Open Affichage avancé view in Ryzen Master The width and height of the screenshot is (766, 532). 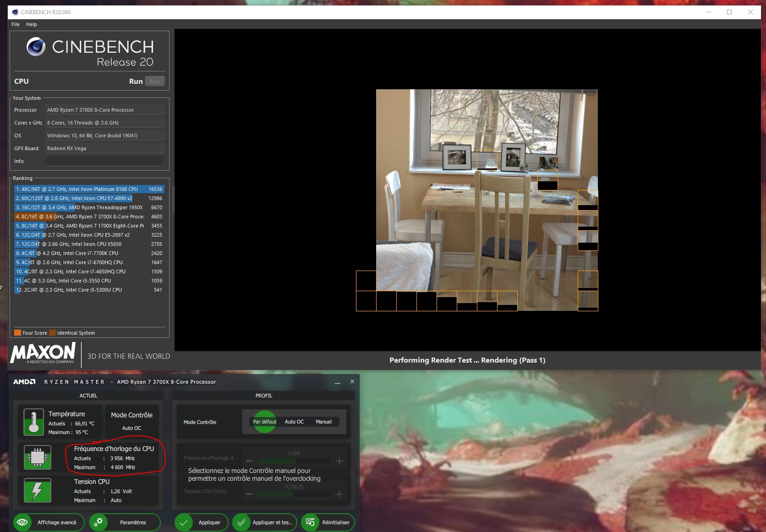pos(49,522)
